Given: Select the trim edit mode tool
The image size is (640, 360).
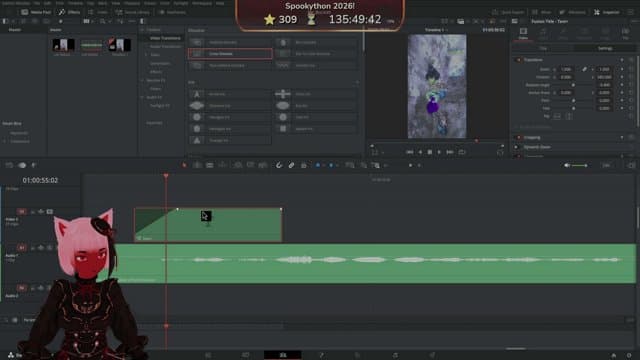Looking at the screenshot, I should click(x=197, y=165).
